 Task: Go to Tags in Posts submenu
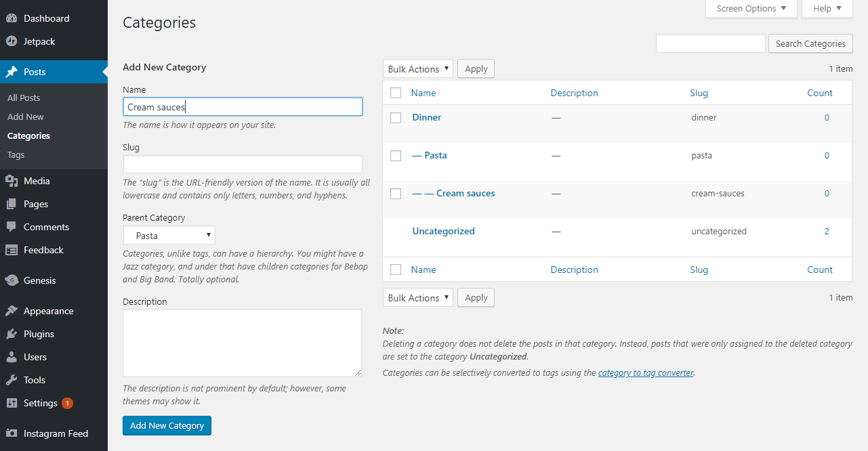pyautogui.click(x=16, y=154)
